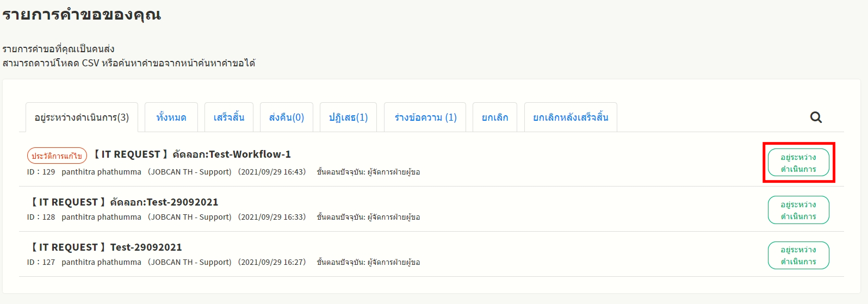868x304 pixels.
Task: Select the ยกเลิกหลังเสร็จสิ้น tab
Action: click(571, 117)
